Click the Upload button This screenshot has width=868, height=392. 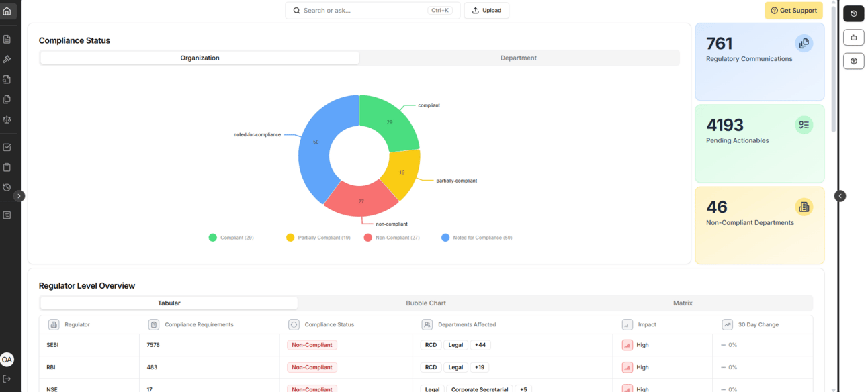click(x=486, y=11)
